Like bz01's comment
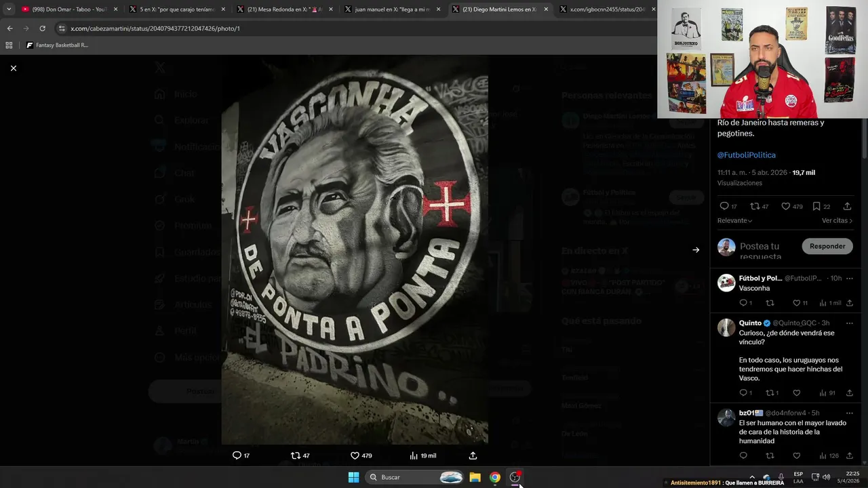 tap(797, 455)
